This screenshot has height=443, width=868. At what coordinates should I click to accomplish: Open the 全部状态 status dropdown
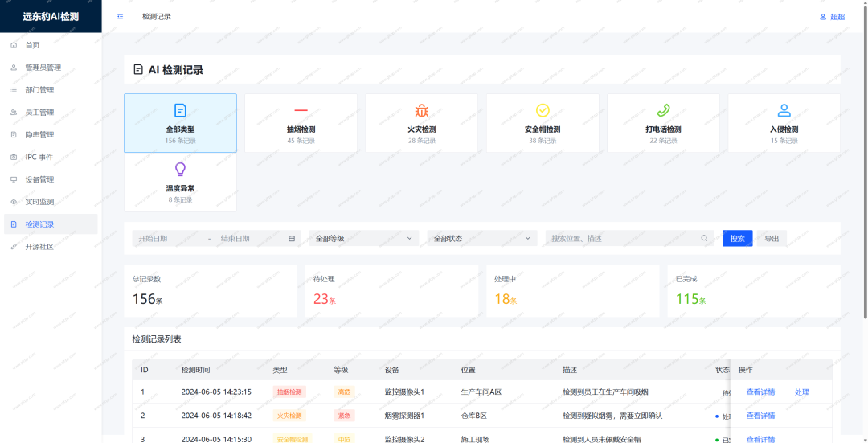click(482, 239)
